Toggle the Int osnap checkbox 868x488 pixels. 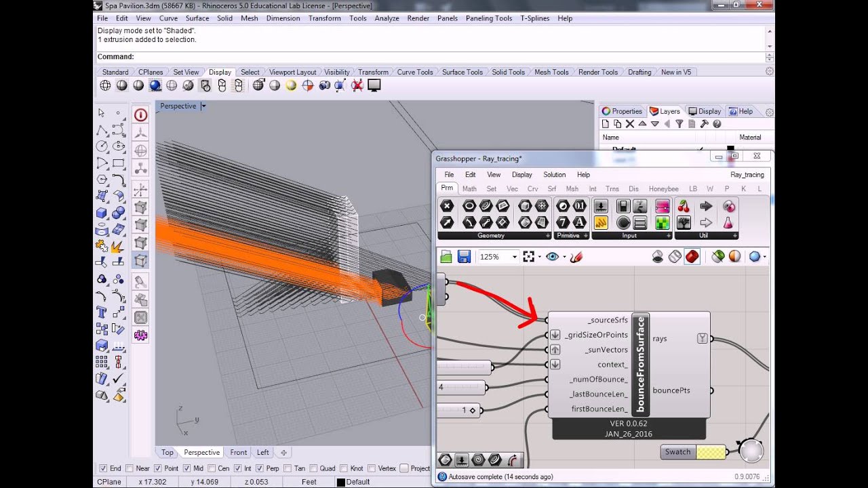pos(238,468)
